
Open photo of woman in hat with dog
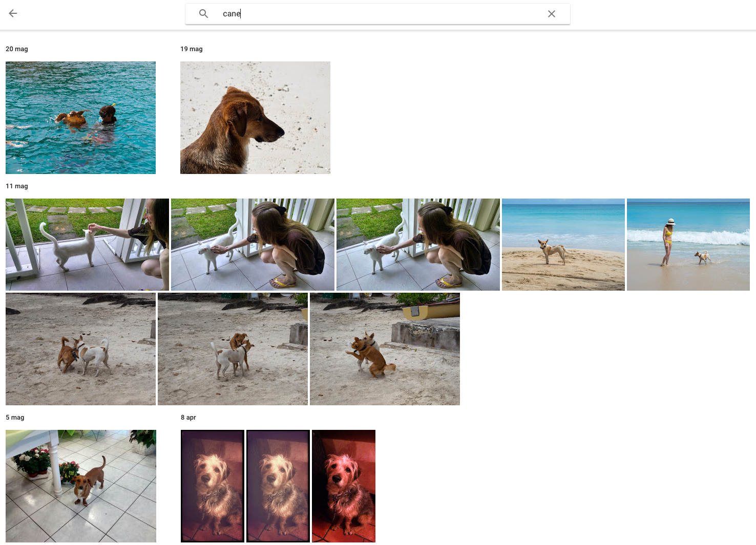click(688, 245)
